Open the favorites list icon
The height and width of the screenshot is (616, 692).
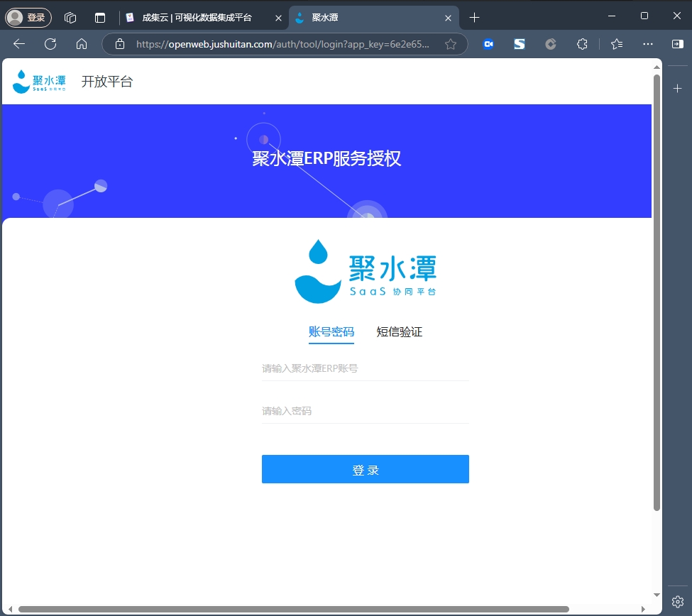click(617, 44)
